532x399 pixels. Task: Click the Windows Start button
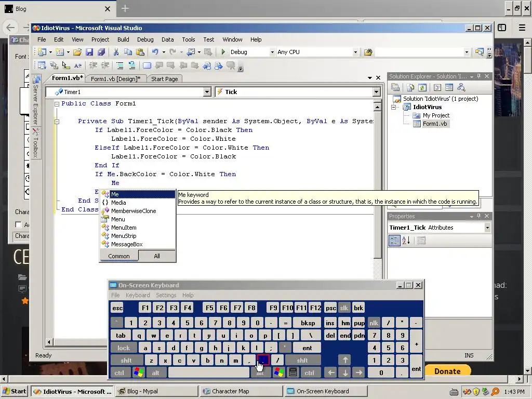pyautogui.click(x=14, y=391)
